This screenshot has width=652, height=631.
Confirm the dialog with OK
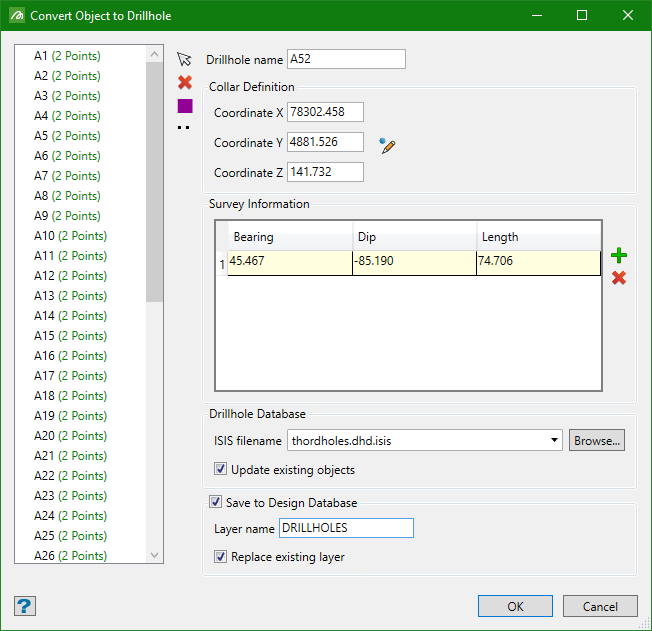515,606
